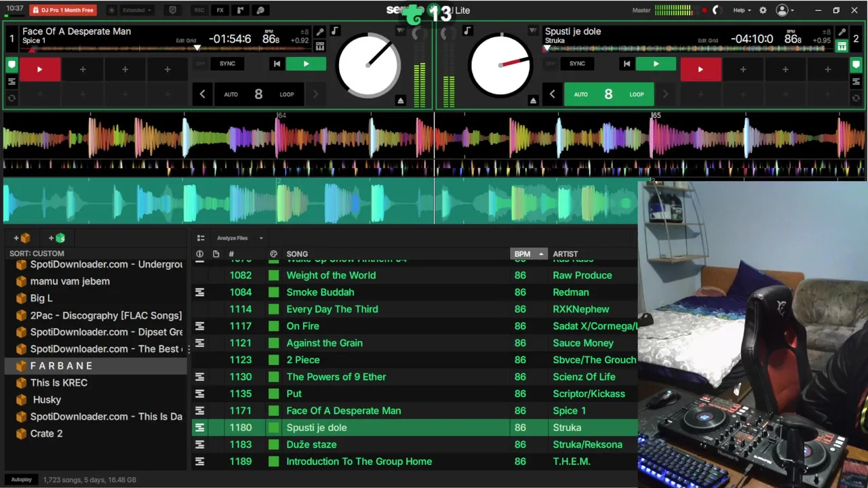Select deck 1 cue points tab icon
The image size is (868, 488).
tap(12, 65)
